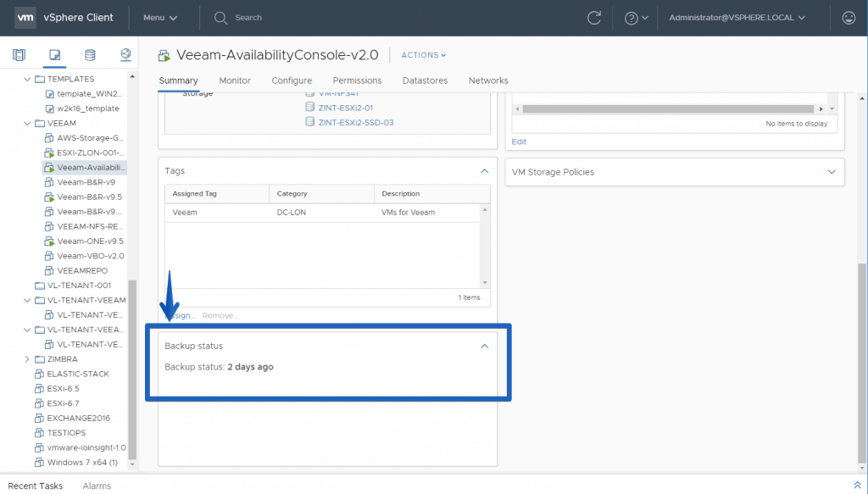Click the EXCHANGE2016 VM icon

click(x=39, y=419)
